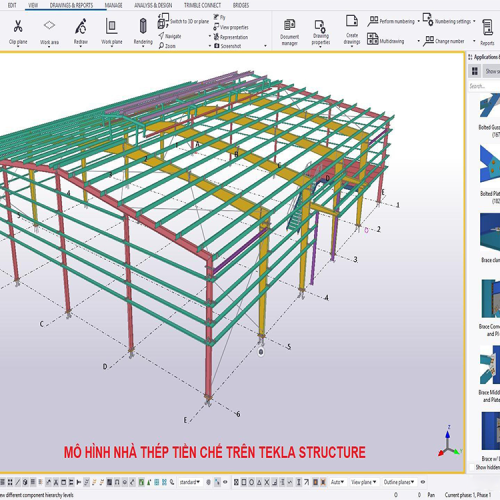Click Switch to 3D or plane
500x500 pixels.
click(x=183, y=21)
